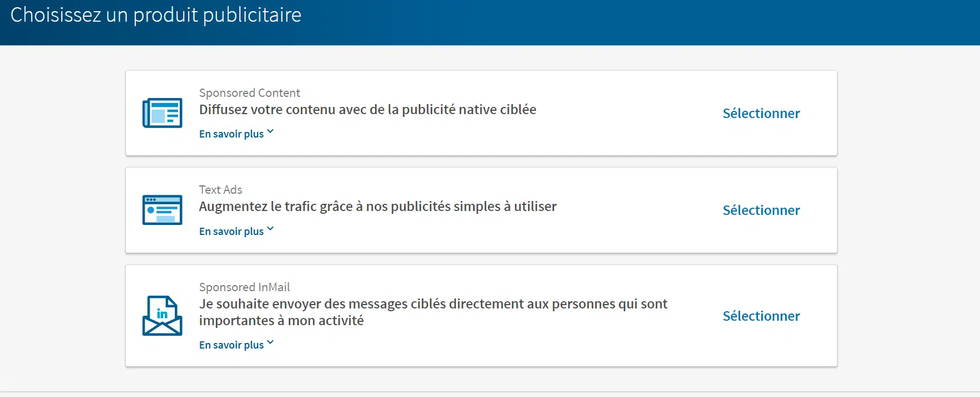This screenshot has height=397, width=980.
Task: Click the Text Ads browser window icon
Action: pos(162,210)
